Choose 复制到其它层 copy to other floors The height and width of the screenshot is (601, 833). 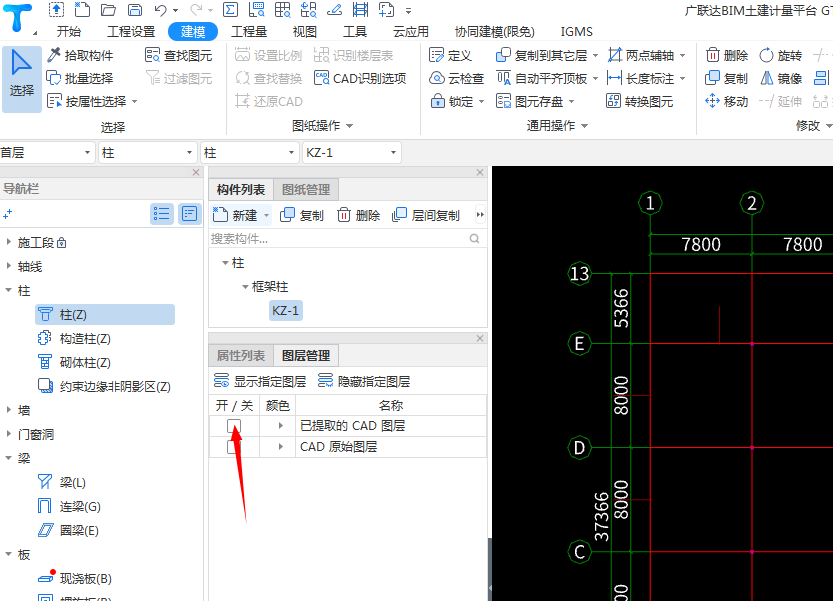[541, 55]
